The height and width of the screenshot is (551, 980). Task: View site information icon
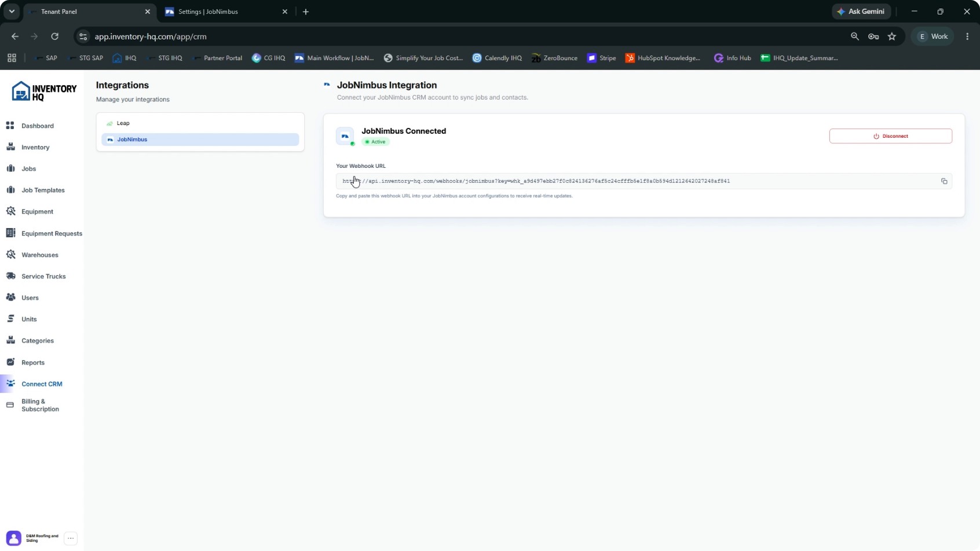pyautogui.click(x=83, y=36)
